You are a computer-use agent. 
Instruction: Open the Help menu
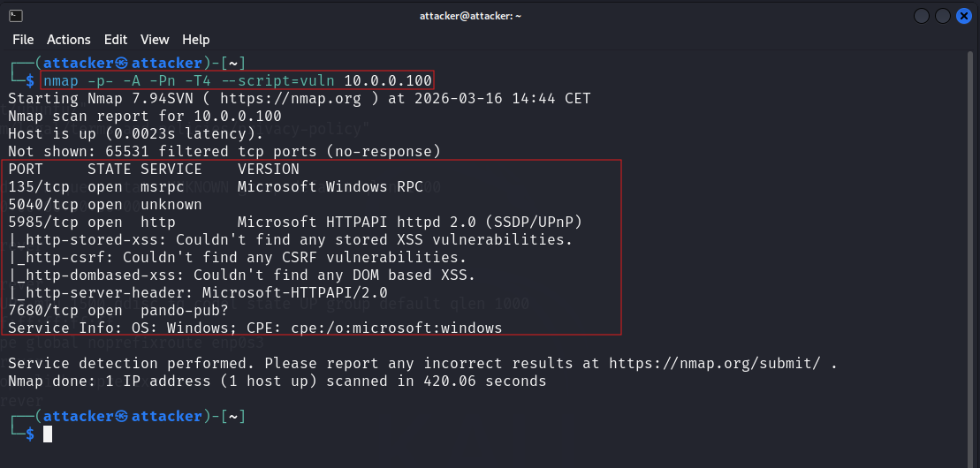pyautogui.click(x=196, y=40)
